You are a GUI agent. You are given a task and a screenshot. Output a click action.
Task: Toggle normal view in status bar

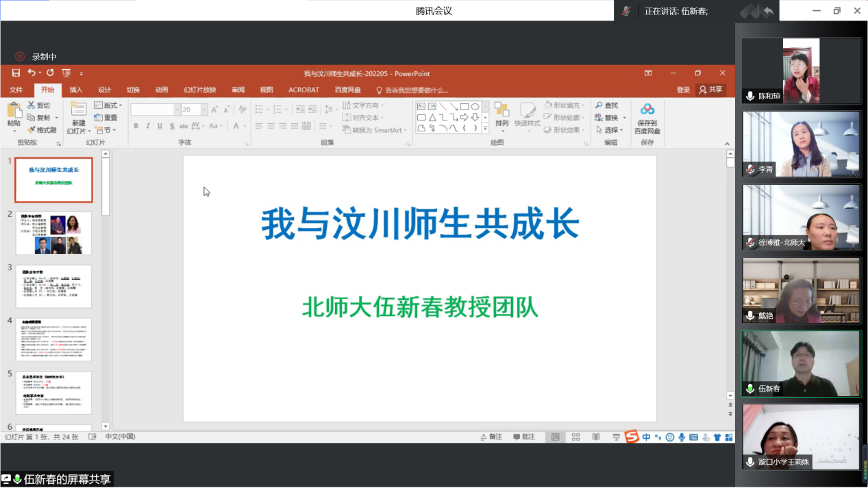(556, 437)
